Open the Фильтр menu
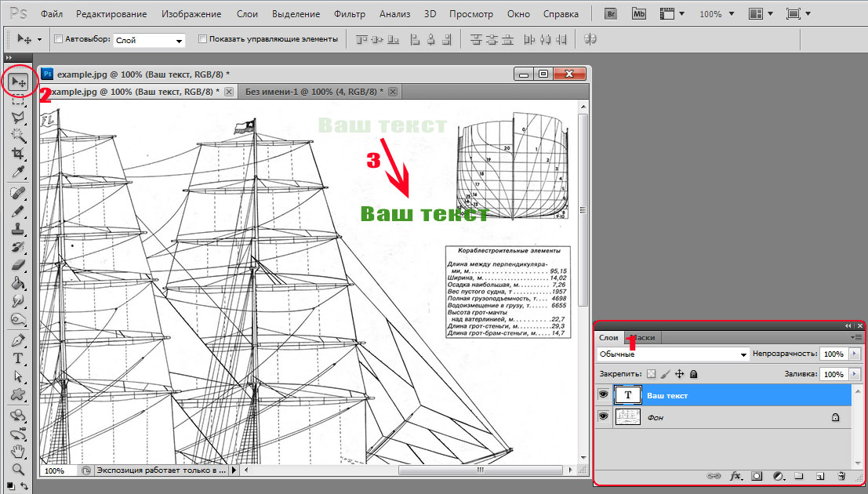The image size is (868, 494). [x=349, y=14]
